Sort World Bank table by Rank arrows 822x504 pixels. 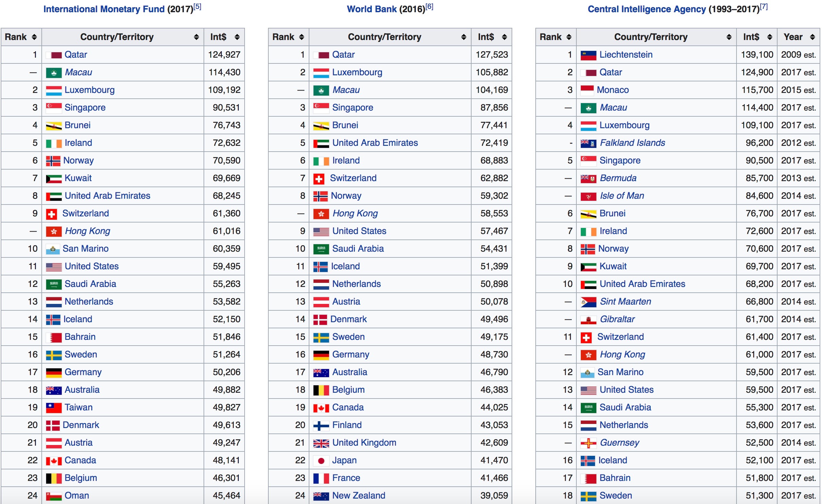click(x=302, y=37)
